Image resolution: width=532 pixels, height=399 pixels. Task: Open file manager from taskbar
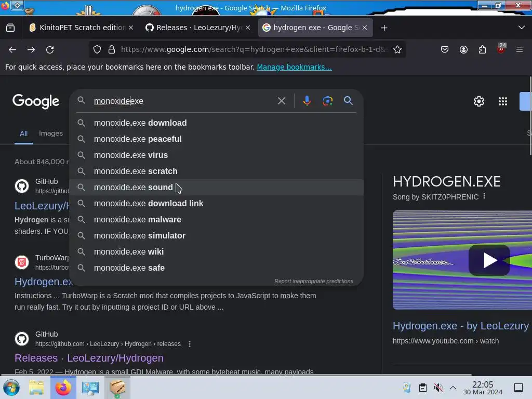(36, 388)
